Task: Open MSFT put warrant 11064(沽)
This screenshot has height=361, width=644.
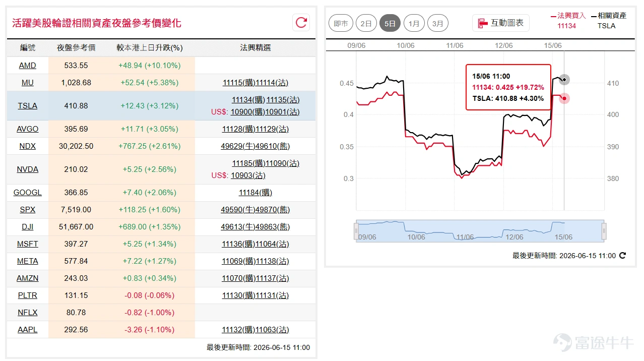Action: pos(272,244)
